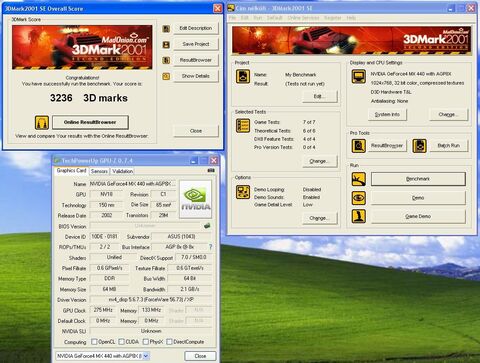Click the Display and CPU Settings monitor icon
This screenshot has height=363, width=480.
point(359,76)
